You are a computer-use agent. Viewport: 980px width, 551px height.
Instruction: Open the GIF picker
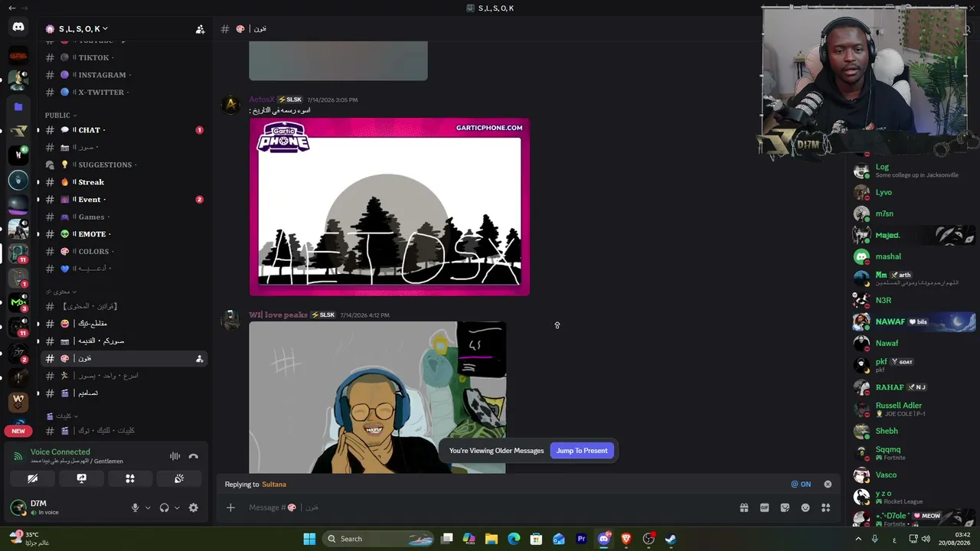[x=764, y=507]
